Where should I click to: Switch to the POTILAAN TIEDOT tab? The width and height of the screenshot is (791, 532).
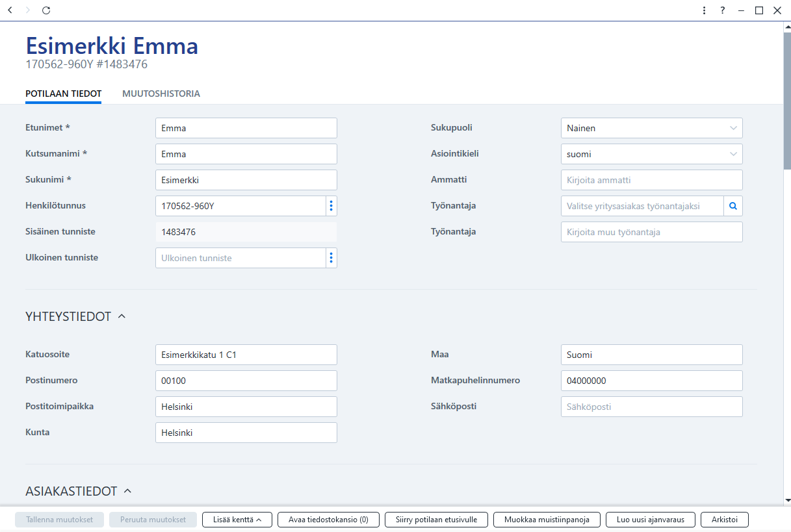point(64,94)
